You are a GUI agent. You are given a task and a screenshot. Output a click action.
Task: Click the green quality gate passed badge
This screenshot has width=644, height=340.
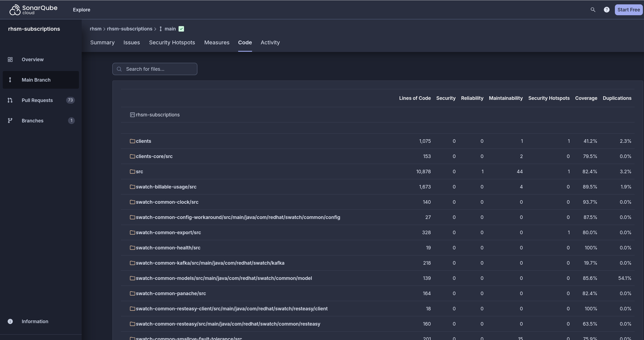181,29
